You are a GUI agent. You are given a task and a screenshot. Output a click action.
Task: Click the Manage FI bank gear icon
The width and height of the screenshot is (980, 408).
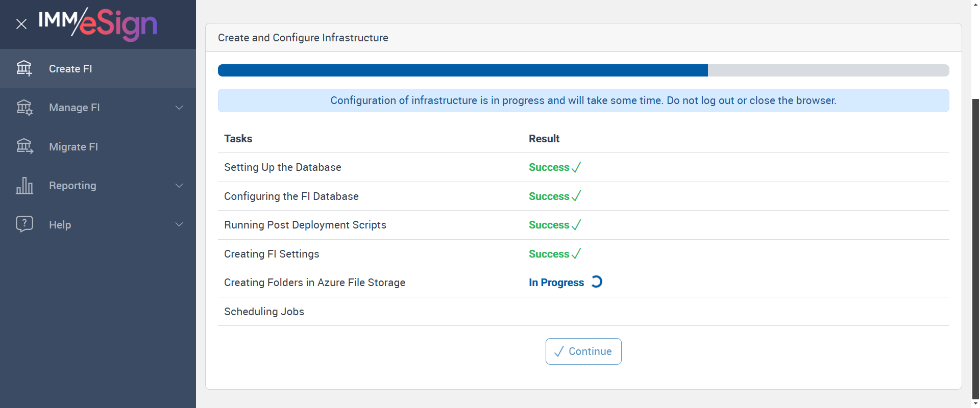pyautogui.click(x=24, y=108)
